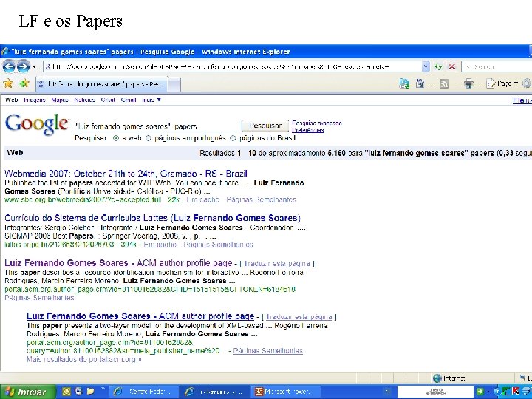Click 'Traduzir esta página' for the indented ACM result
Screen dimensions: 532x399
(x=299, y=317)
